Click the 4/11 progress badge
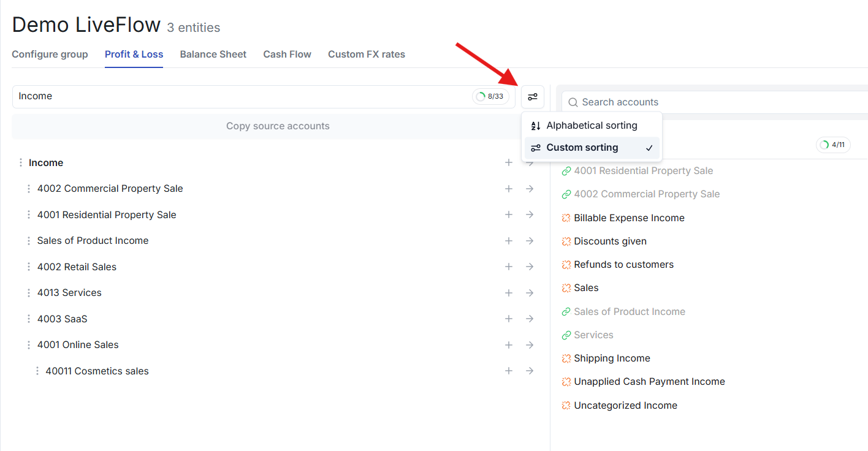 (833, 145)
